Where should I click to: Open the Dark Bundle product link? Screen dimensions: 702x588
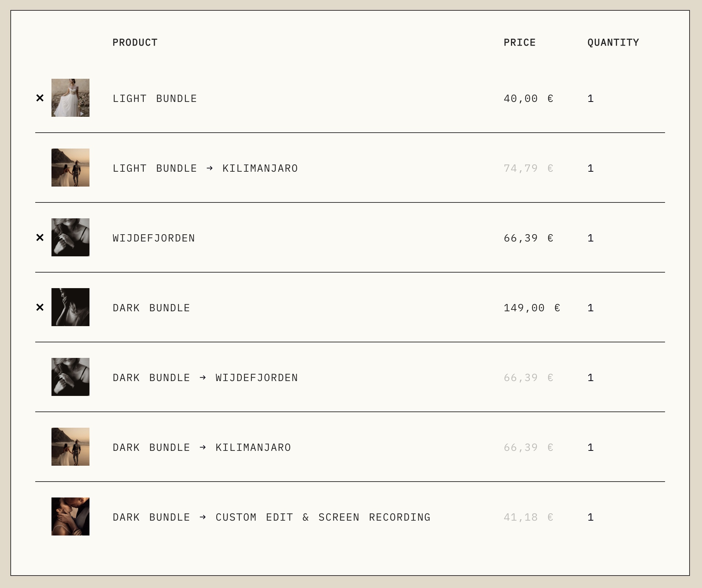151,308
